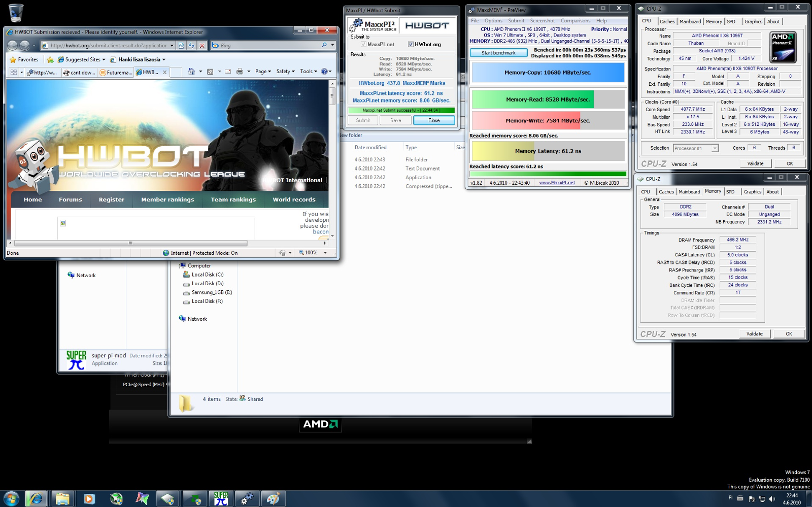Add to Favorites bar star icon
Screen dimensions: 812x507
(x=50, y=59)
